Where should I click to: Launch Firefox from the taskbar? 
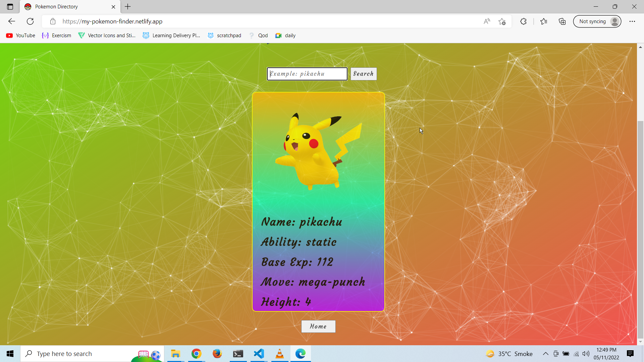point(217,354)
